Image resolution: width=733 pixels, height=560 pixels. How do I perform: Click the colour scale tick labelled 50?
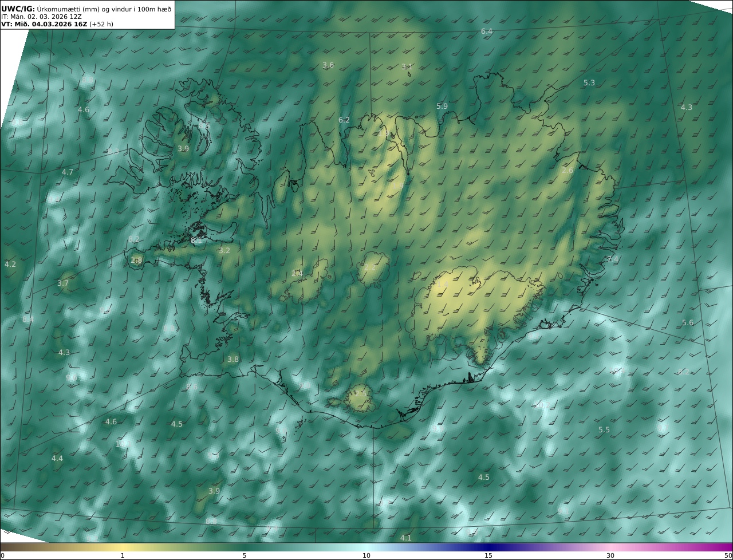[x=728, y=555]
